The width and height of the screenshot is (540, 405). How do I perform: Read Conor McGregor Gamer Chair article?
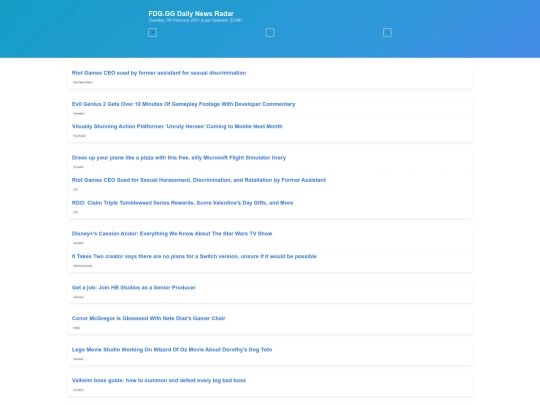tap(148, 318)
